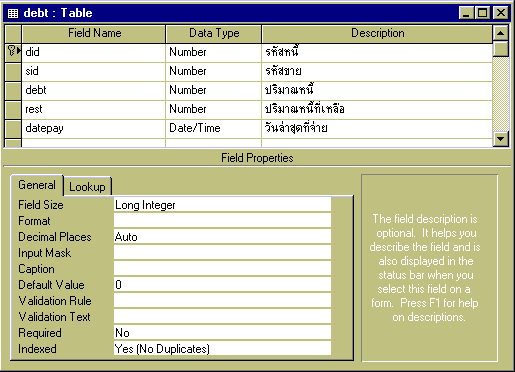Screen dimensions: 515x372
Task: Click the Decimal Places field showing Auto
Action: 222,237
